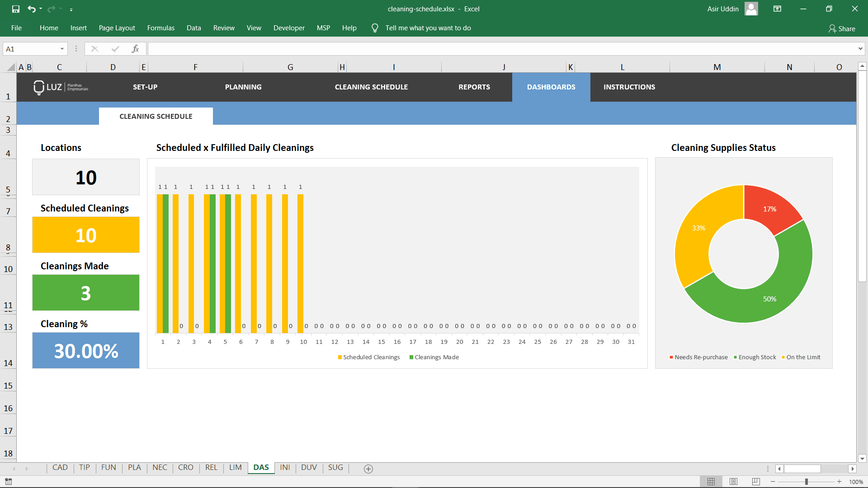Click the zoom slider handle
The width and height of the screenshot is (868, 488).
coord(806,482)
